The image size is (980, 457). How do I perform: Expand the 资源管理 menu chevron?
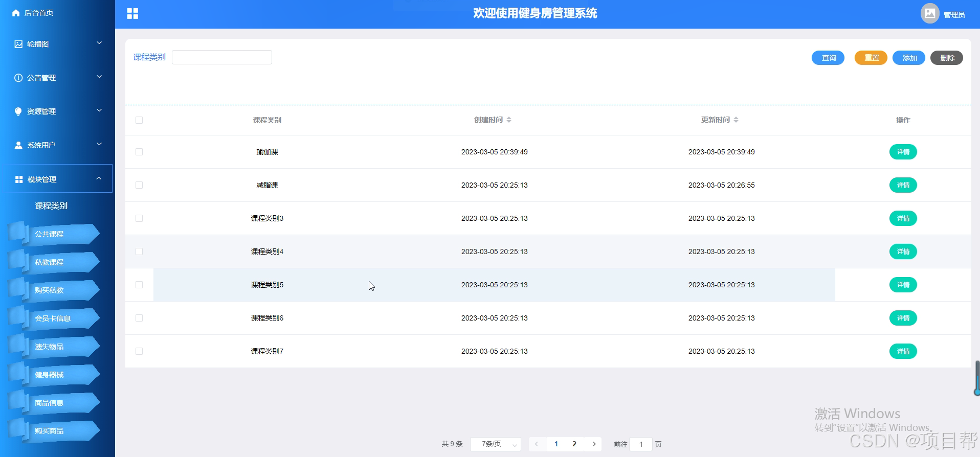tap(99, 110)
